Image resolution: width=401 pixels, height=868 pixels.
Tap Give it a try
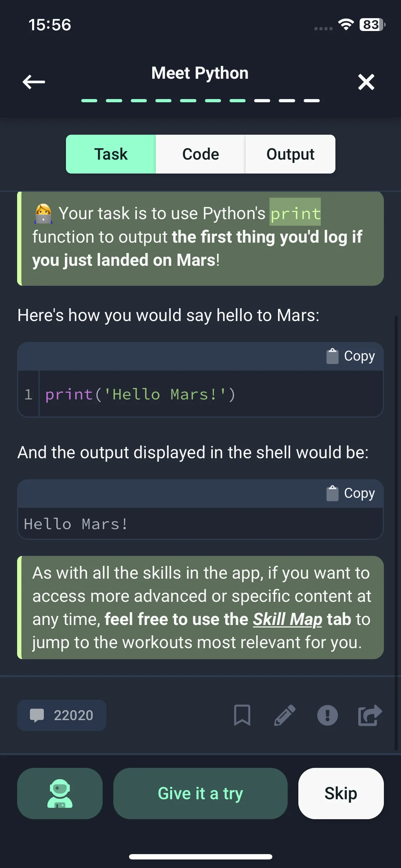click(x=200, y=794)
